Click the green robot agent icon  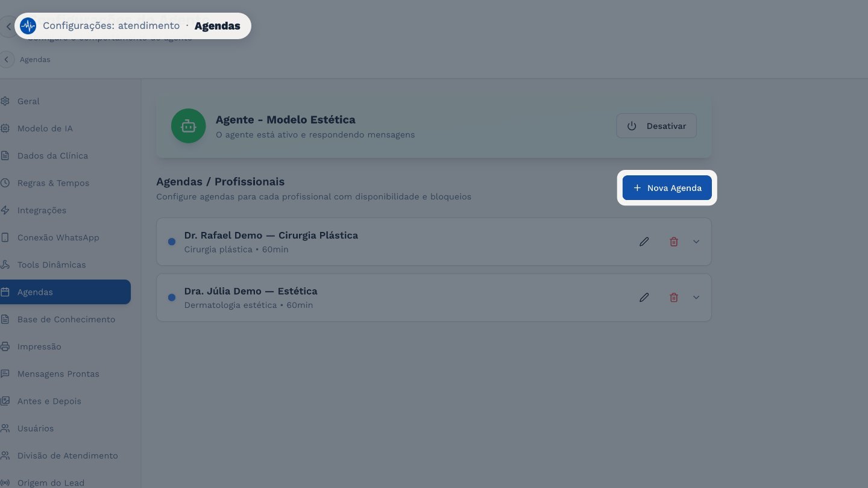[x=189, y=126]
